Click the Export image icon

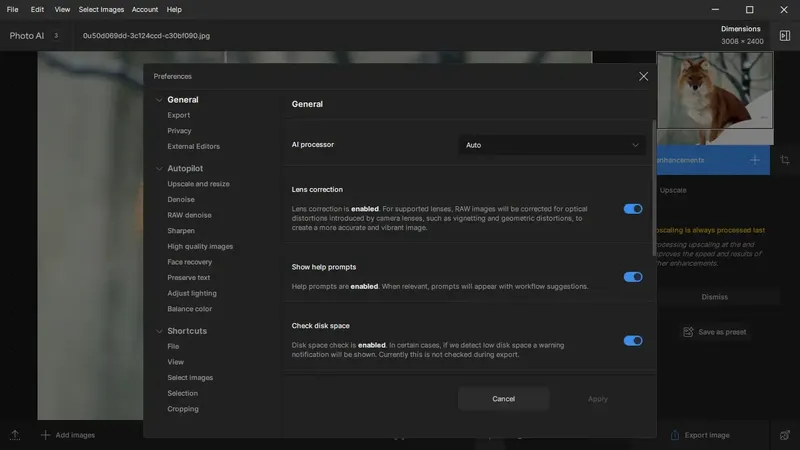coord(674,435)
